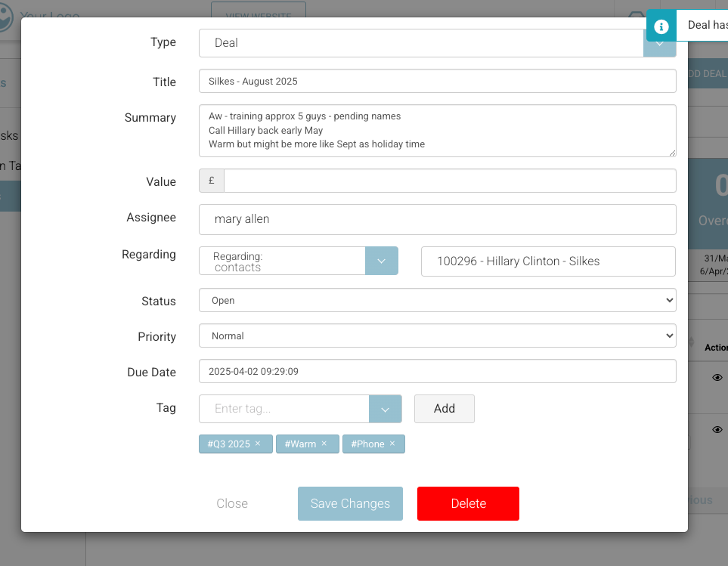Click the info icon in notification
Image resolution: width=728 pixels, height=566 pixels.
point(661,26)
